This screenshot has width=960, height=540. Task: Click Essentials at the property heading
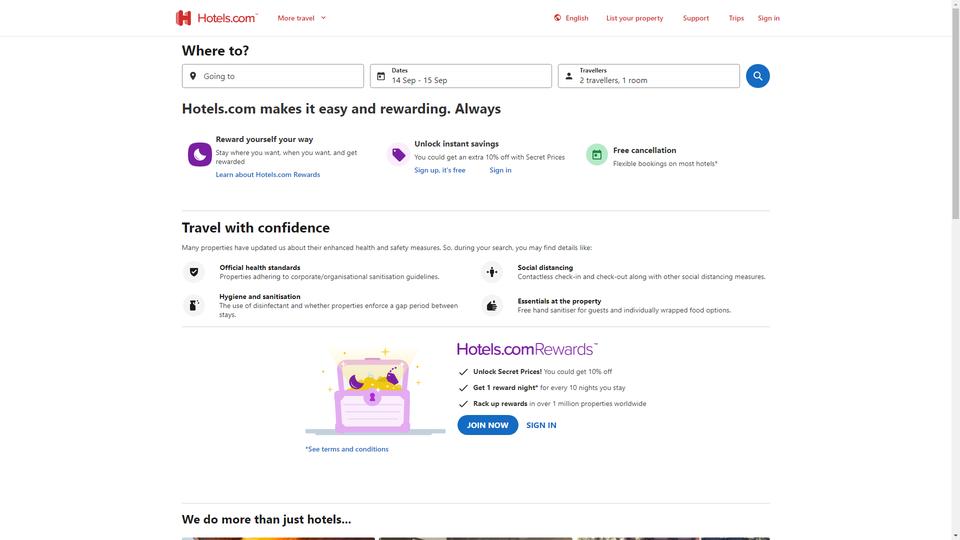point(559,301)
